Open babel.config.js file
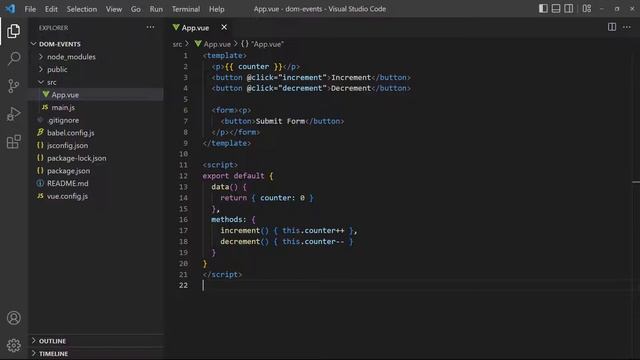640x360 pixels. coord(96,133)
